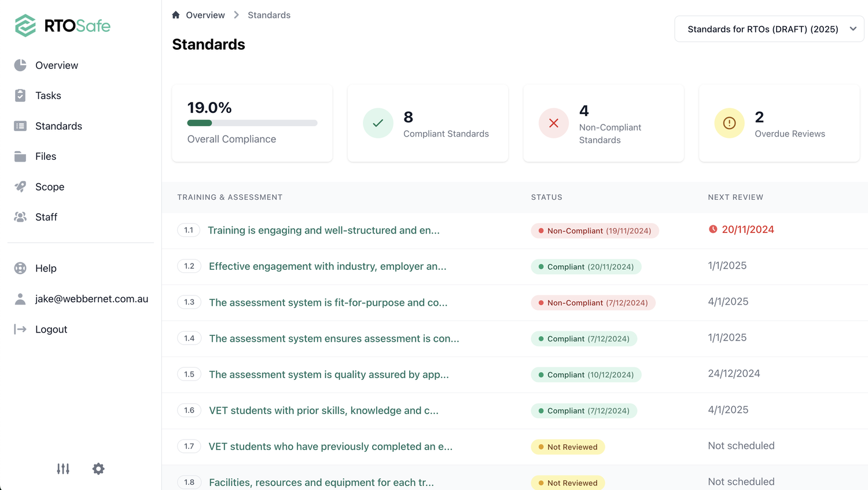868x490 pixels.
Task: Click the dropdown chevron arrow at top right
Action: pos(853,29)
